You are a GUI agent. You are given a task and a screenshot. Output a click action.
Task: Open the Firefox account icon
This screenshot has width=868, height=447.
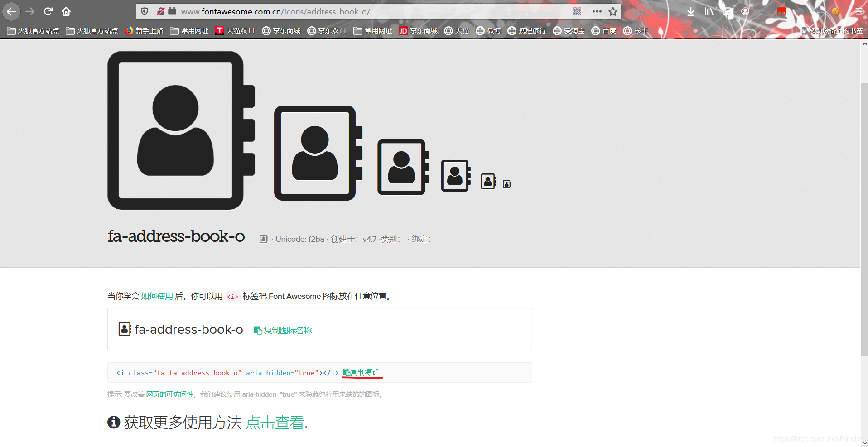(x=745, y=11)
